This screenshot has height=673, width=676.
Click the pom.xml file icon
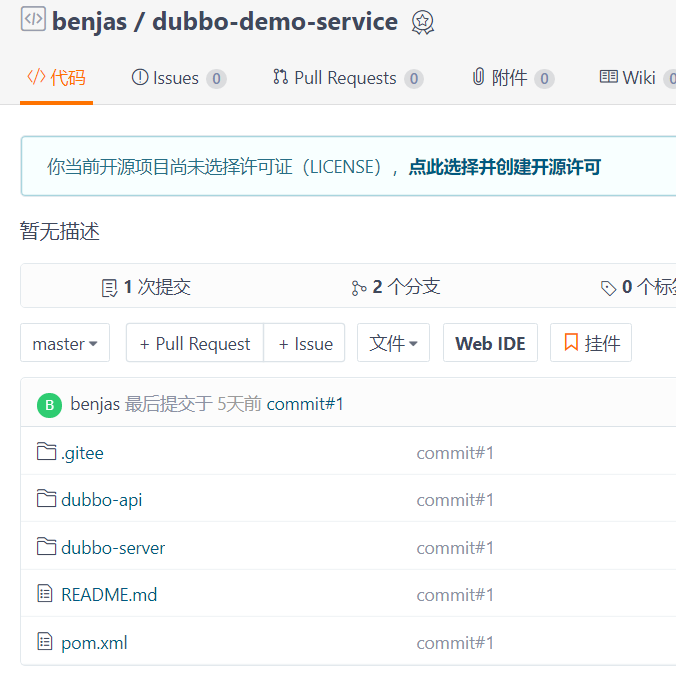pyautogui.click(x=45, y=642)
